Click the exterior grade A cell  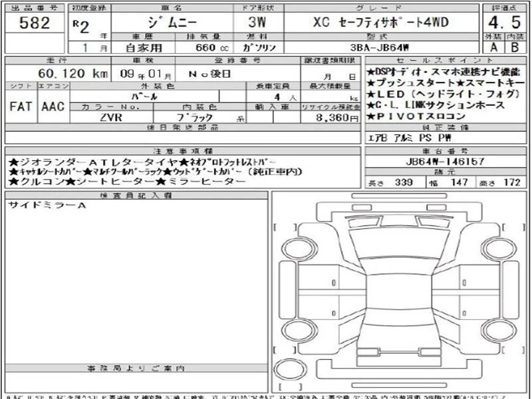click(x=493, y=47)
